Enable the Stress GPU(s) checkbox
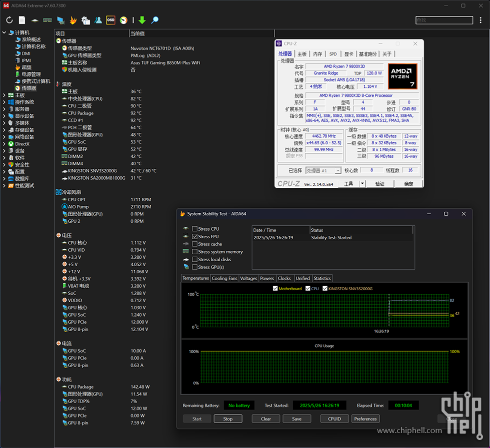The height and width of the screenshot is (448, 490). tap(194, 267)
